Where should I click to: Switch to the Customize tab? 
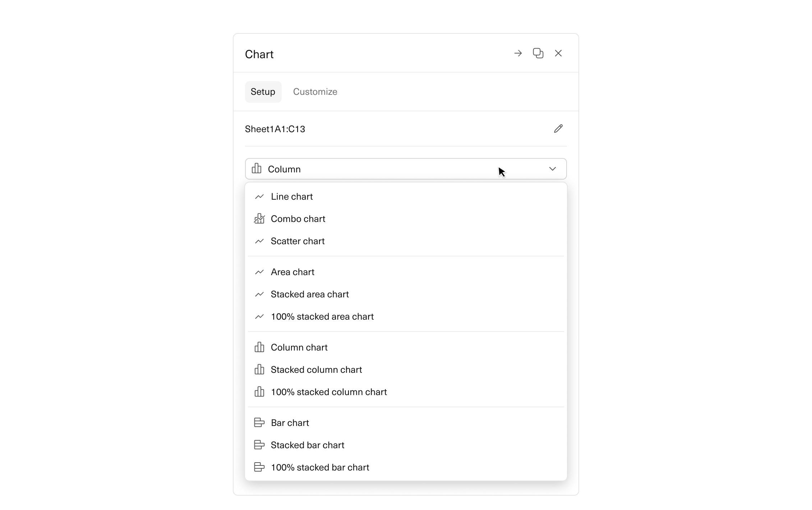315,92
